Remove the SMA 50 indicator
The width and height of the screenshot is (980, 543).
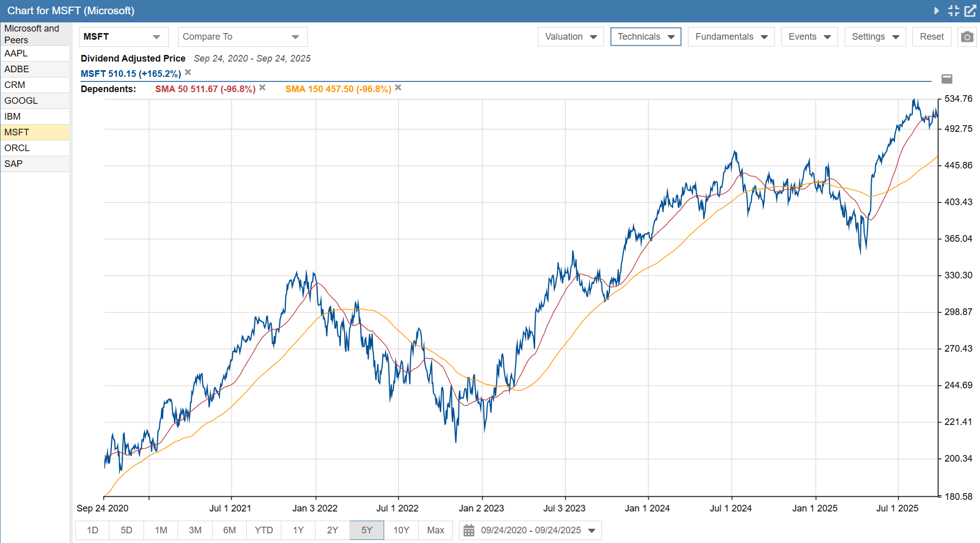(x=263, y=88)
